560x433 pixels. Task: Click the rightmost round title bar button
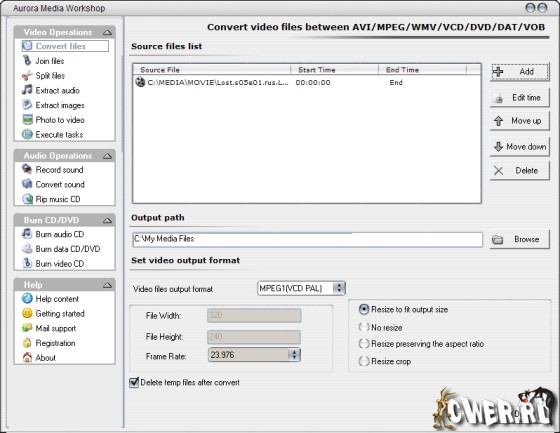[542, 8]
